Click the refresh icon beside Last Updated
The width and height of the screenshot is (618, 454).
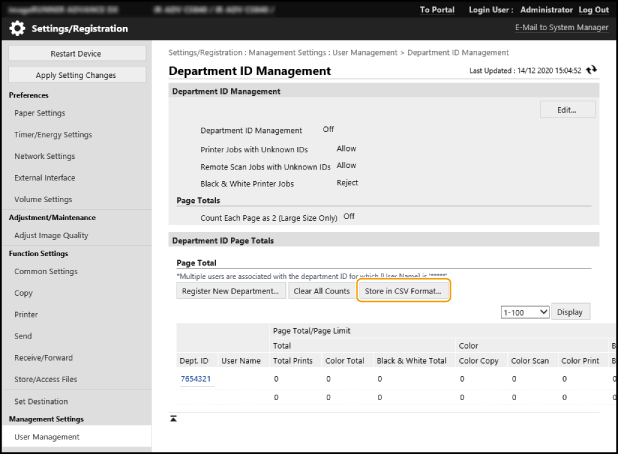(x=592, y=71)
